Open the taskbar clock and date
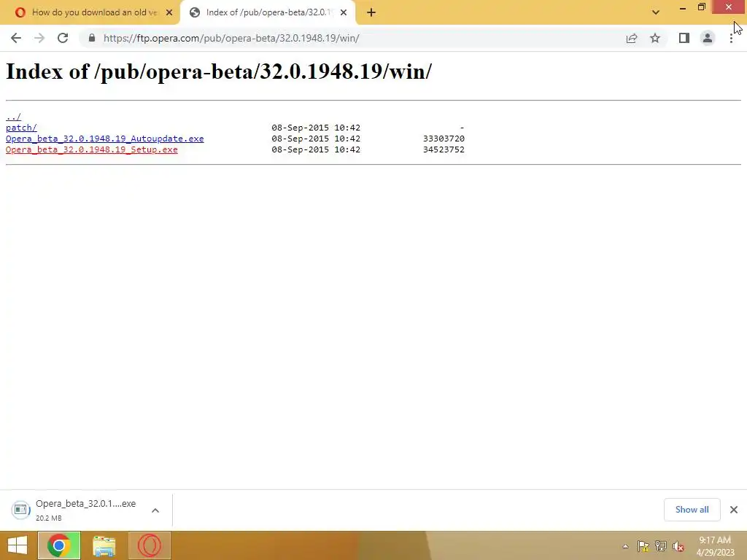This screenshot has width=747, height=560. tap(715, 546)
